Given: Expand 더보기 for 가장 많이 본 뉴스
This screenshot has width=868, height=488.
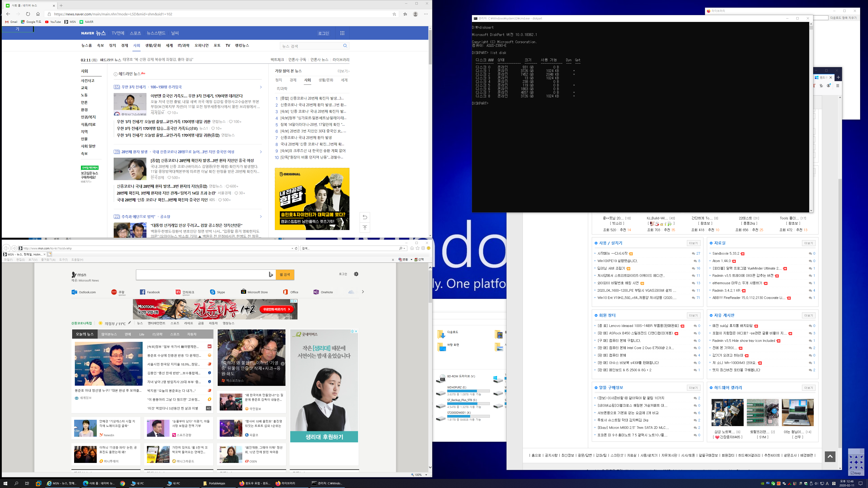Looking at the screenshot, I should [x=343, y=71].
